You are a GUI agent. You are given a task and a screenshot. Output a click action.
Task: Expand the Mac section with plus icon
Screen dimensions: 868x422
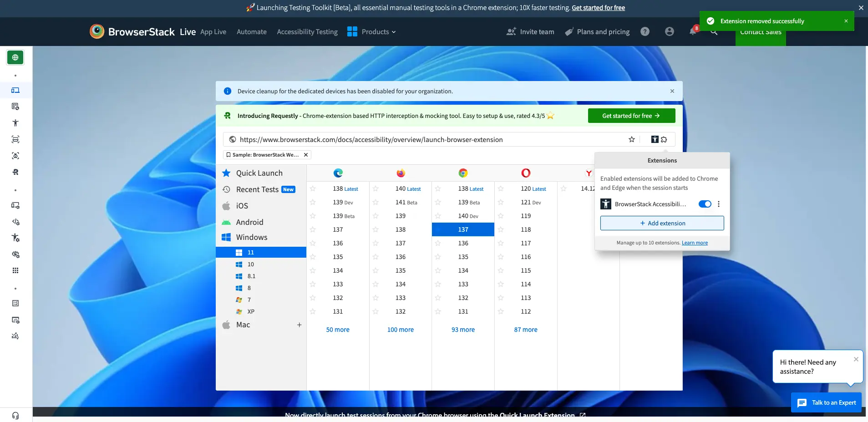299,325
